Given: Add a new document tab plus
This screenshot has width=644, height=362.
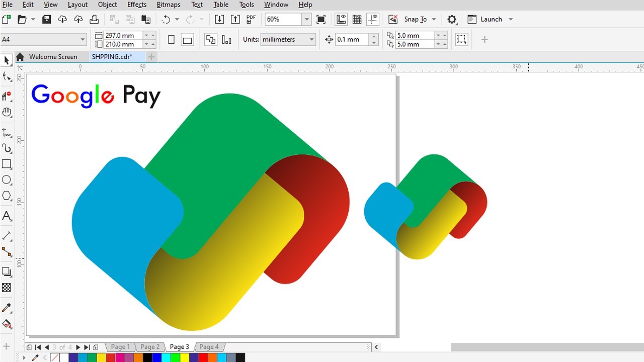Looking at the screenshot, I should [151, 57].
